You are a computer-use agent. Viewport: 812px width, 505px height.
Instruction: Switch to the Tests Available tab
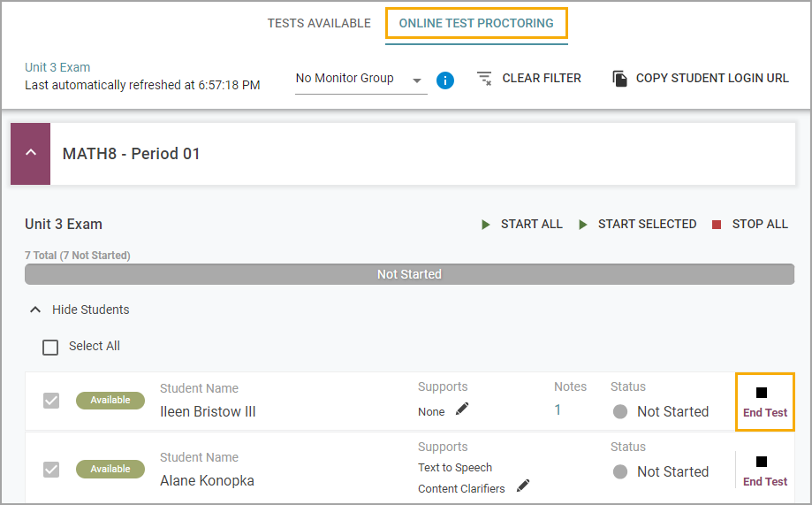319,24
